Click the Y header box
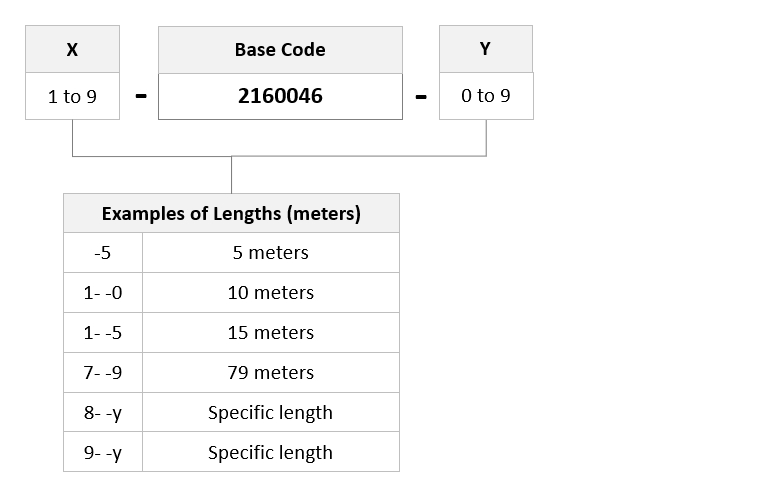The height and width of the screenshot is (496, 760). (486, 49)
